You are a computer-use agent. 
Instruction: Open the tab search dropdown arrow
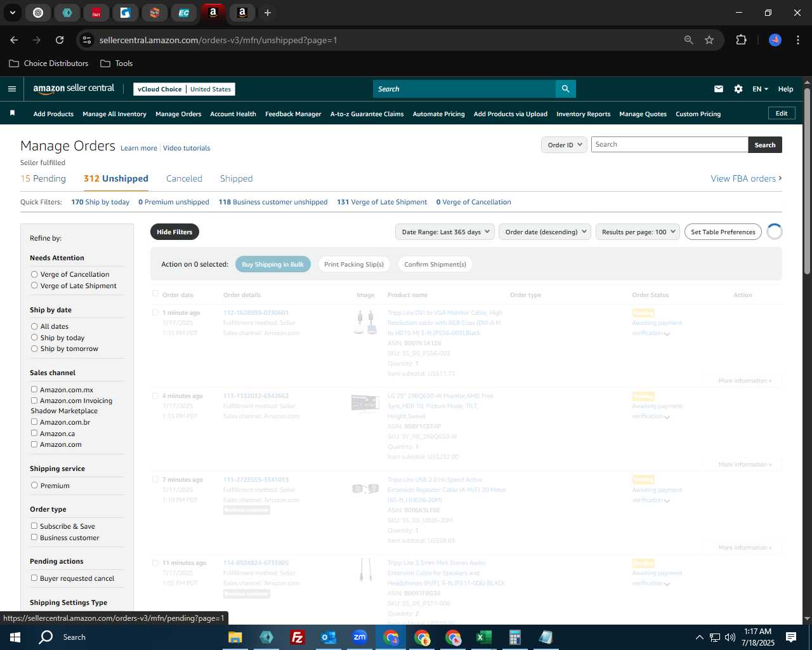tap(12, 13)
